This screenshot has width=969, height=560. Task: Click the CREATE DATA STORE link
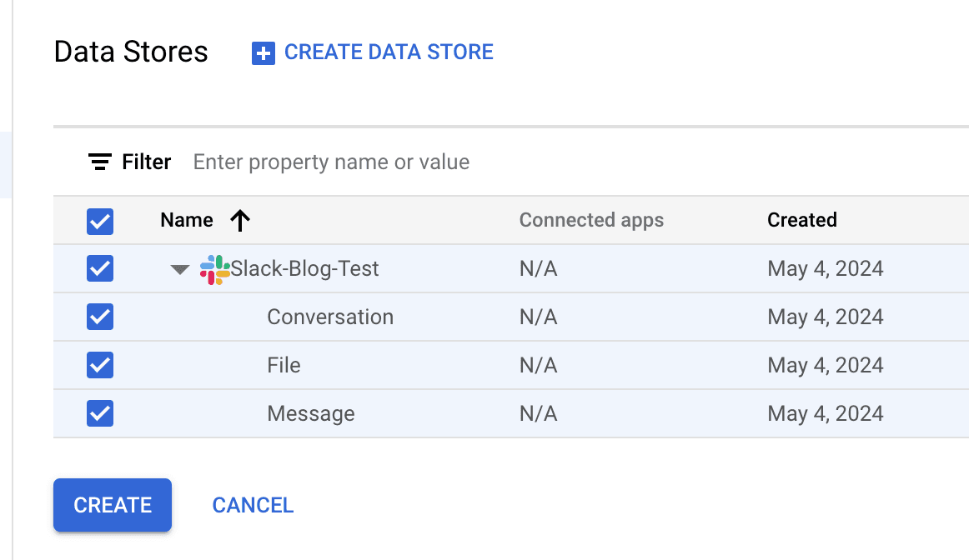(x=389, y=52)
